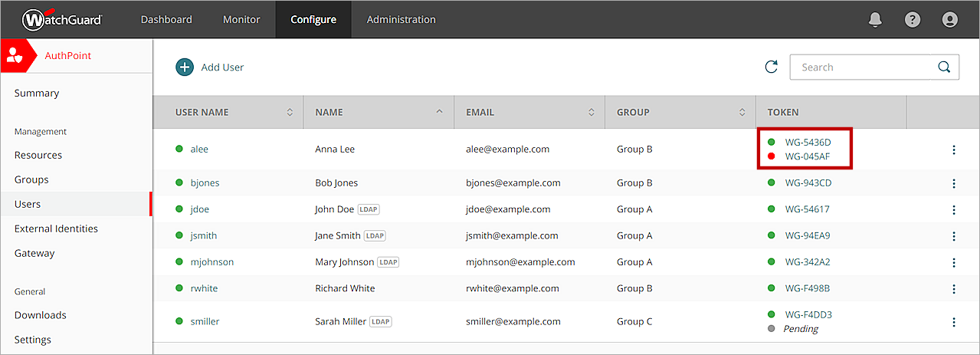Open the Administration tab
Image resolution: width=980 pixels, height=355 pixels.
(401, 20)
